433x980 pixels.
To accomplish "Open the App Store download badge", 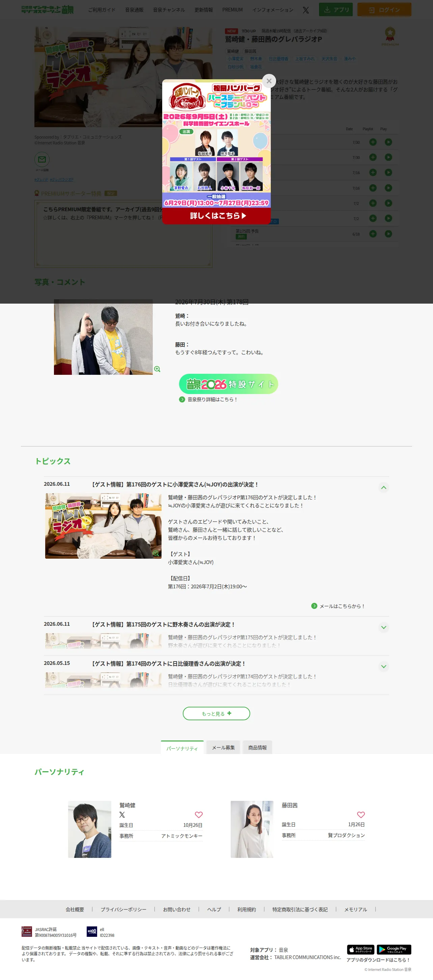I will coord(360,949).
